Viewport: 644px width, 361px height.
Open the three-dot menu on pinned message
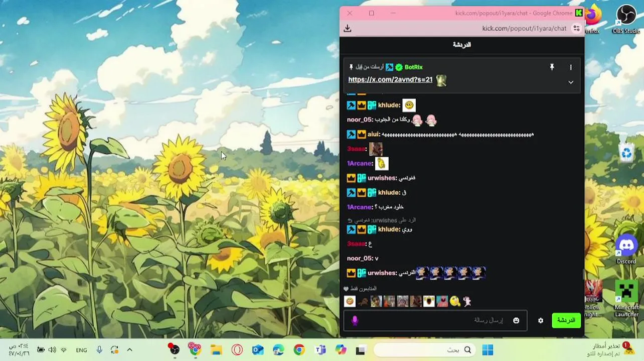tap(571, 67)
